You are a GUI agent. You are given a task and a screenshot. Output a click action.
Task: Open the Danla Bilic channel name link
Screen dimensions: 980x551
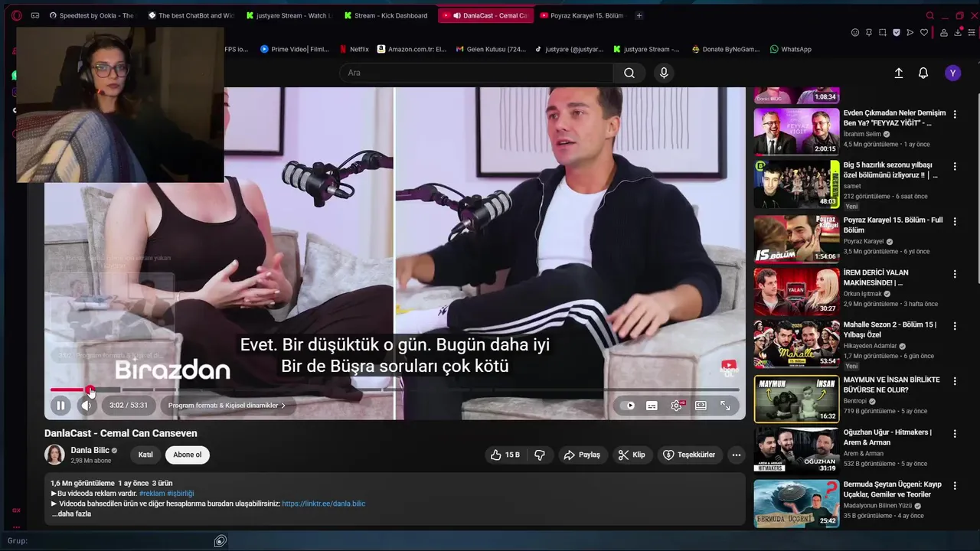point(90,450)
